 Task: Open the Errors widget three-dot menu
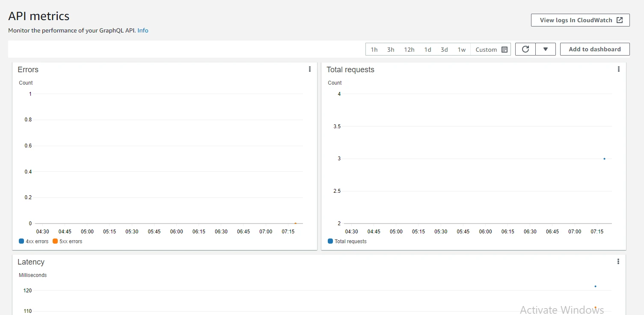click(310, 69)
